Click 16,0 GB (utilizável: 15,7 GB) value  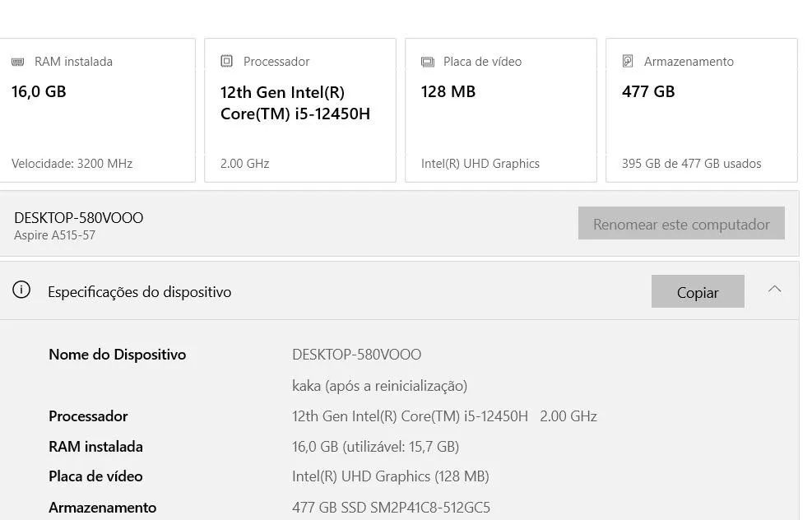375,447
